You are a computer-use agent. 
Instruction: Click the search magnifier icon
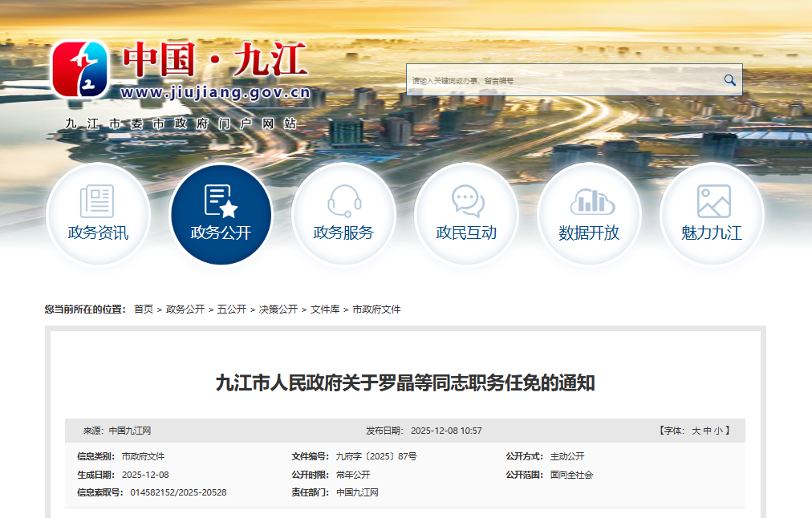[x=729, y=79]
